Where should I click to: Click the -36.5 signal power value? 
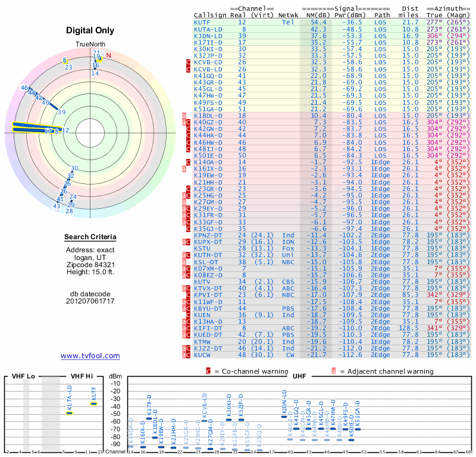pyautogui.click(x=352, y=23)
